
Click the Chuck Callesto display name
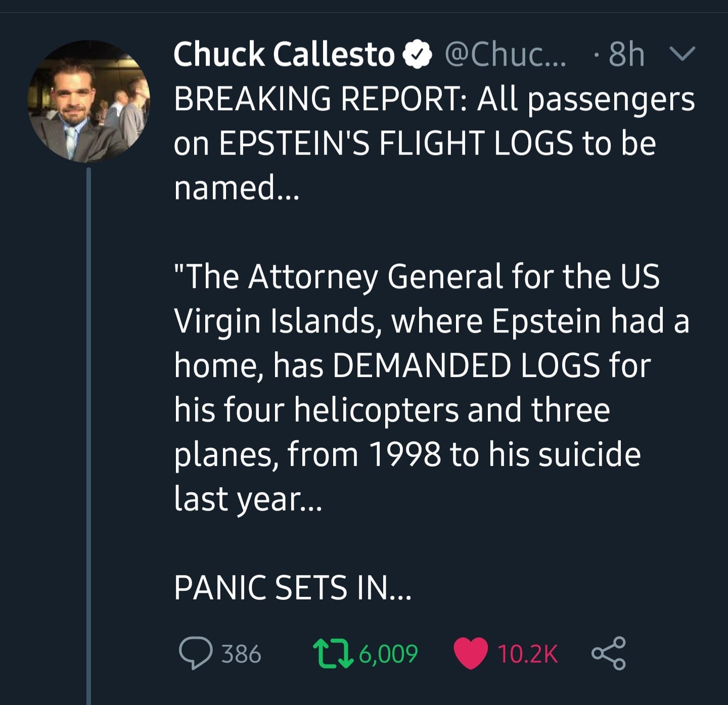pyautogui.click(x=283, y=55)
